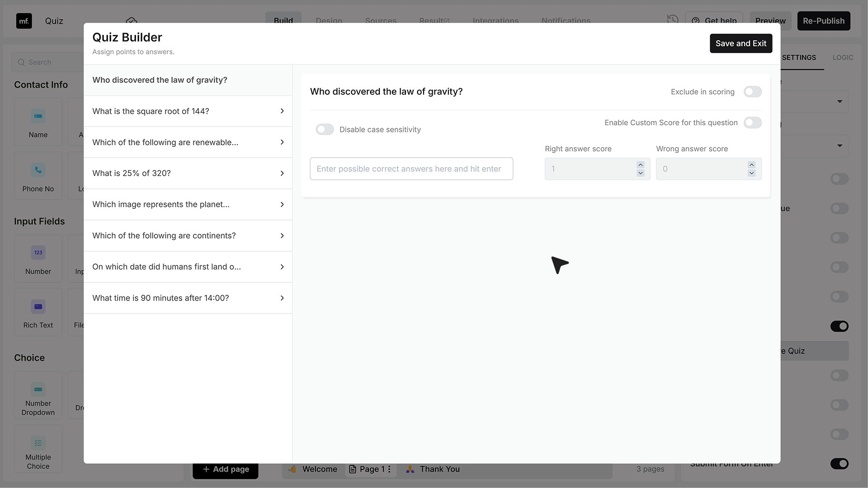Click the Multiple Choice field icon

point(38,443)
